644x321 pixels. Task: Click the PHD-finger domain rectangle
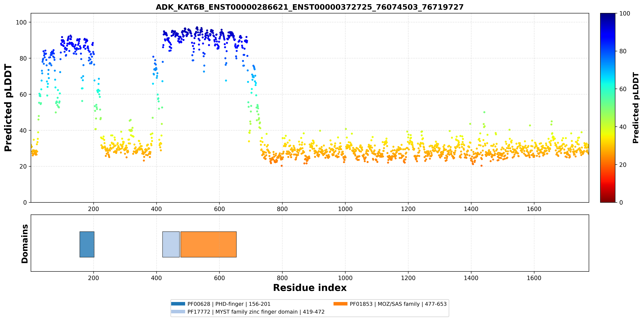pos(87,244)
